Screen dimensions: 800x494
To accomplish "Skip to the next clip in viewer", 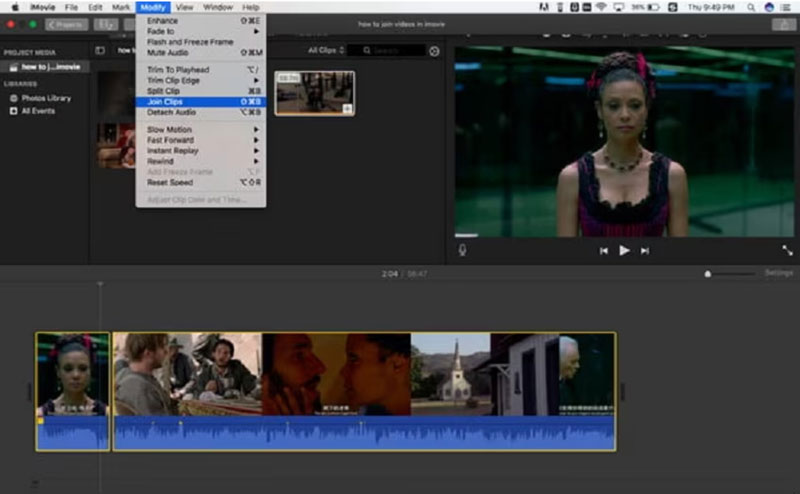I will tap(645, 251).
